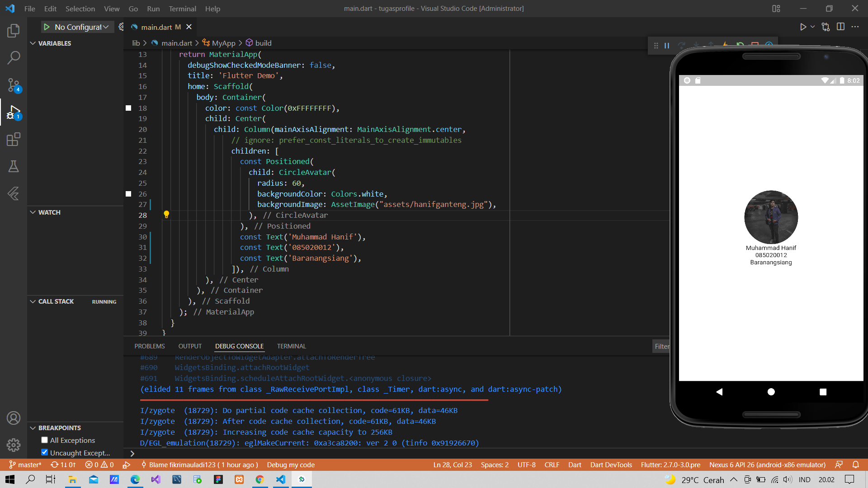Click the lightbulb code action icon
The height and width of the screenshot is (488, 868).
coord(166,215)
